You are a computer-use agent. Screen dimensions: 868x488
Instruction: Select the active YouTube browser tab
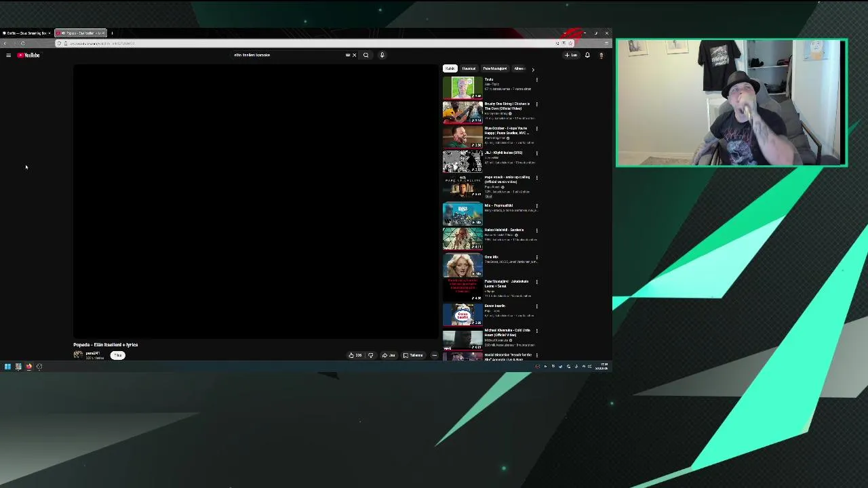(80, 33)
